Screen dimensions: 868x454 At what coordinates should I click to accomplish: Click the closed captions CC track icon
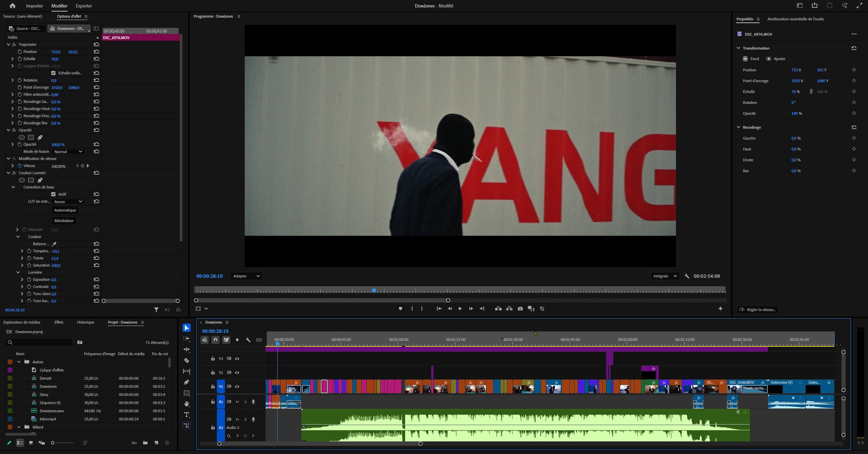tap(259, 340)
